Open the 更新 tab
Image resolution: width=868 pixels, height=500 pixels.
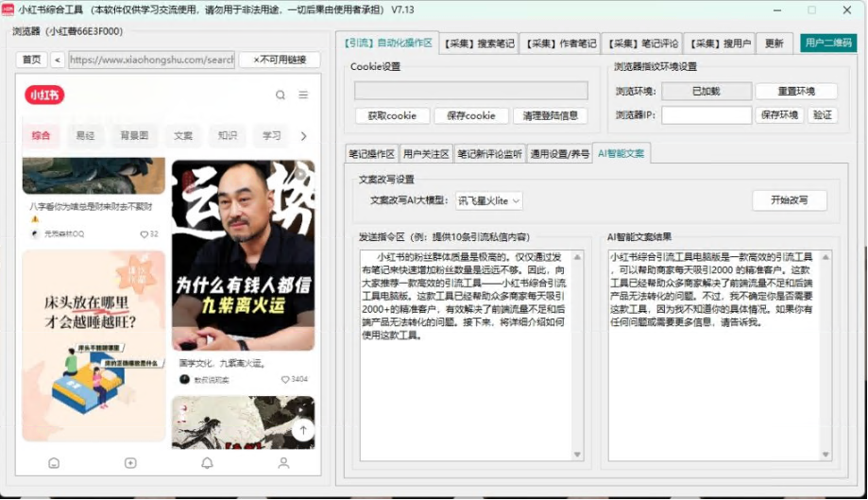(x=774, y=43)
